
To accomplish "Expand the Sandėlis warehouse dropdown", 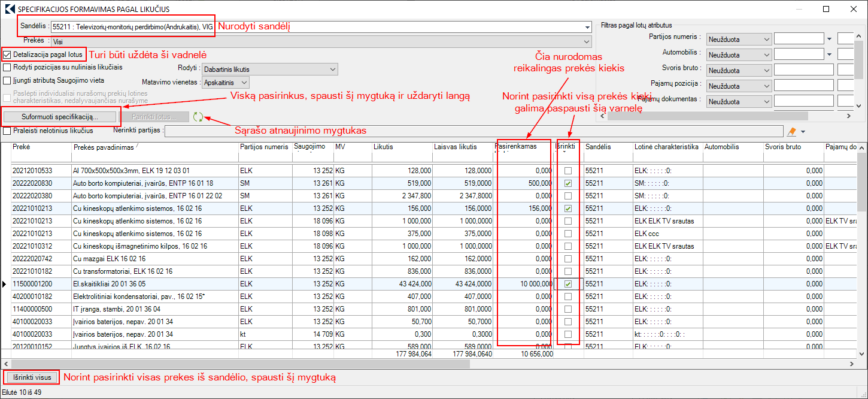I will click(587, 27).
